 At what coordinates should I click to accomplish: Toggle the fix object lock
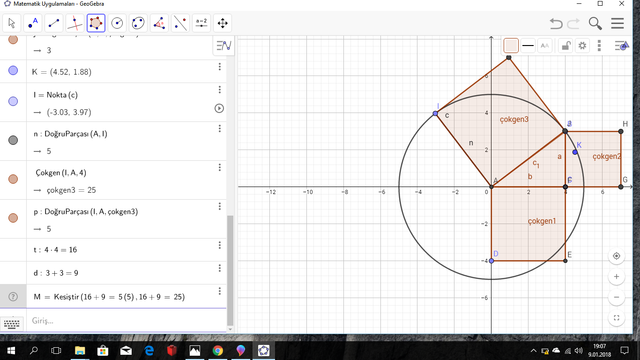coord(565,46)
